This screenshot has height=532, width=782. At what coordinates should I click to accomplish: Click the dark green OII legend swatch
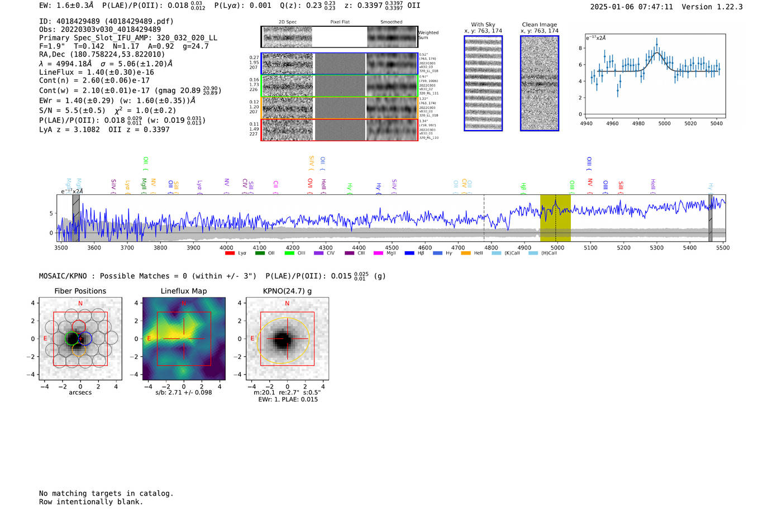pyautogui.click(x=259, y=253)
